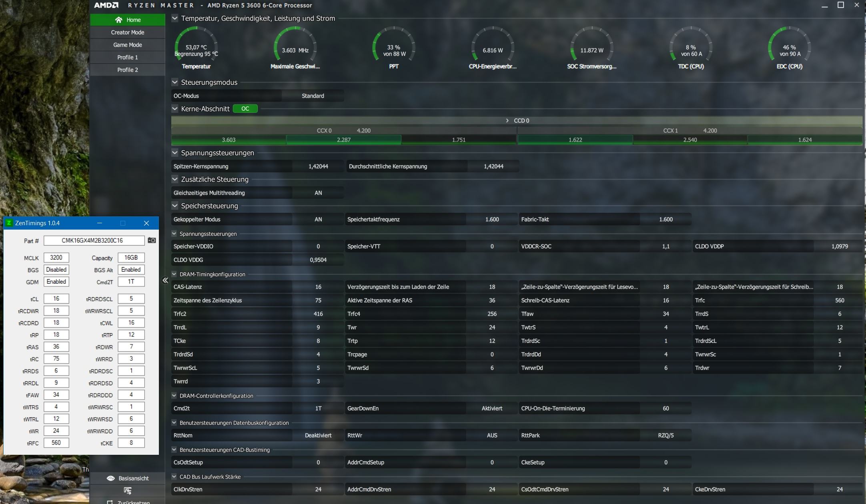Viewport: 866px width, 504px height.
Task: Click the Cmd2T 1T field in ZenTimings
Action: pos(131,282)
